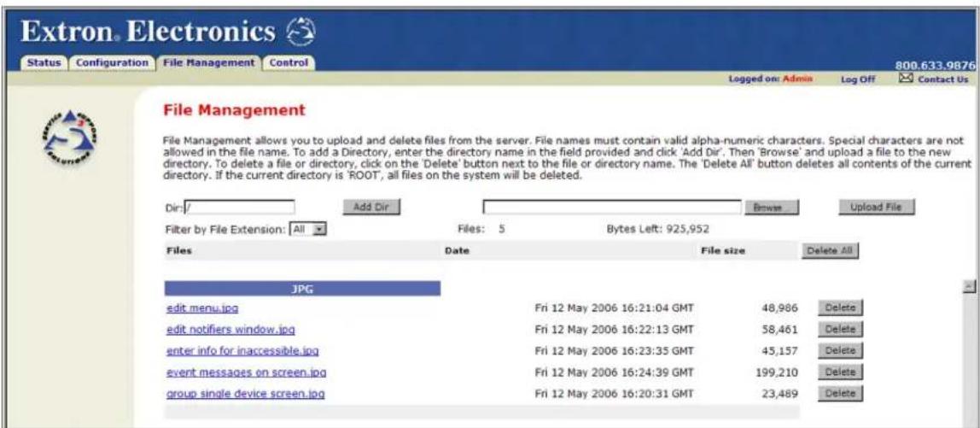Switch to the Control tab

point(289,62)
